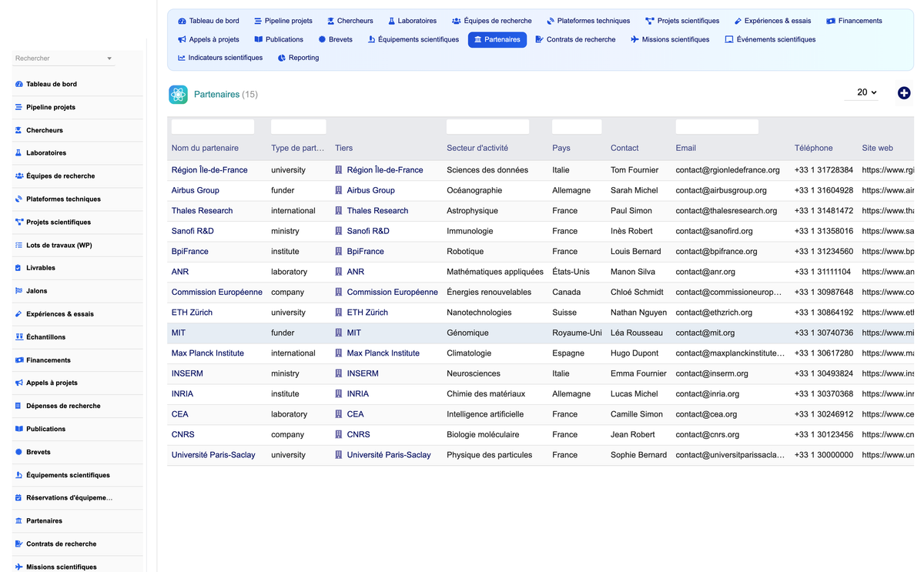The height and width of the screenshot is (572, 924).
Task: Open the INSERM partner name link
Action: tap(187, 373)
